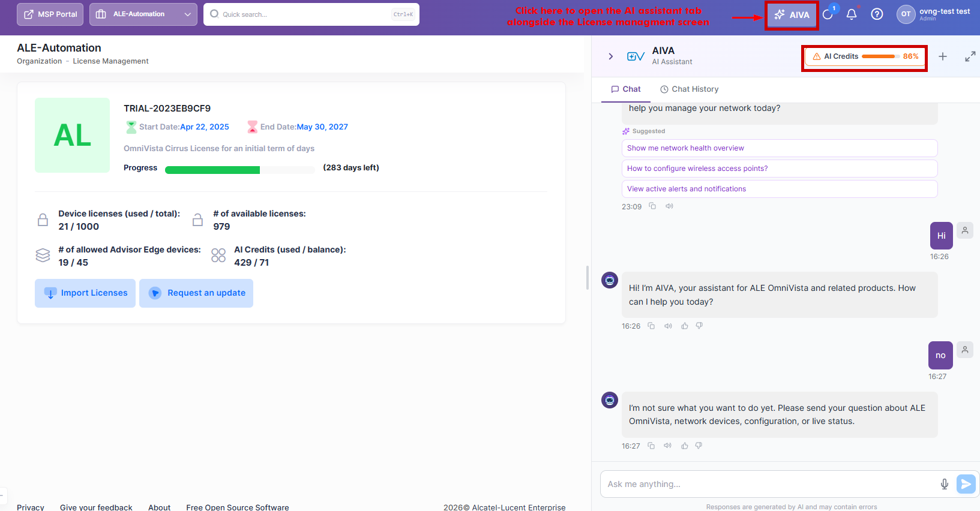Choose suggestion Show me network health overview
Viewport: 980px width, 511px height.
coord(780,148)
